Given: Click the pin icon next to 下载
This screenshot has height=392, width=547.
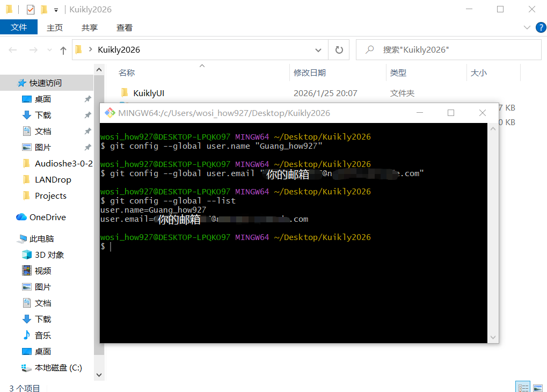Looking at the screenshot, I should 87,115.
